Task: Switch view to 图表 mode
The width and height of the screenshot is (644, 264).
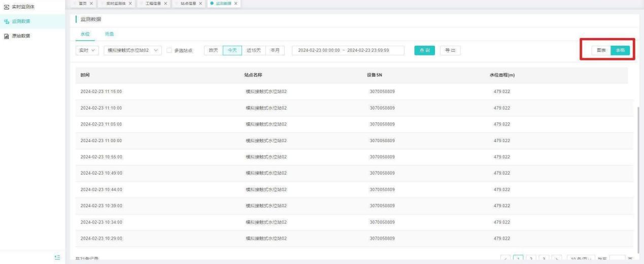Action: pyautogui.click(x=601, y=50)
